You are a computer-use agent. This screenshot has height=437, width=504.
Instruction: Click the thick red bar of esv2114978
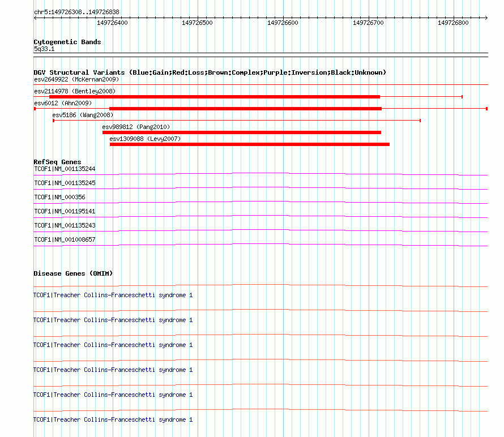215,97
